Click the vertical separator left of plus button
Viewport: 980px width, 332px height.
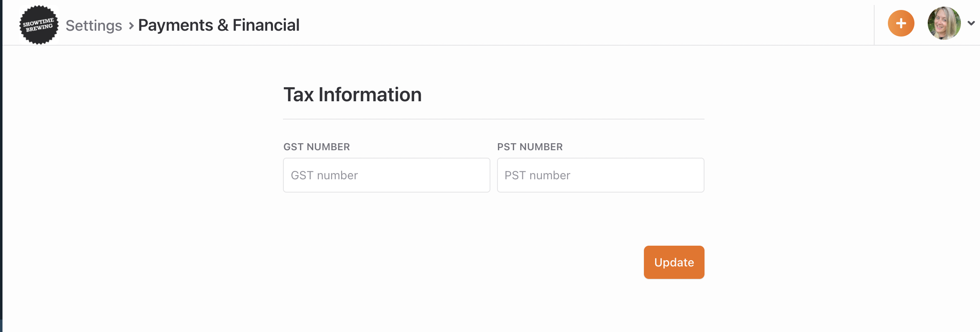click(874, 25)
